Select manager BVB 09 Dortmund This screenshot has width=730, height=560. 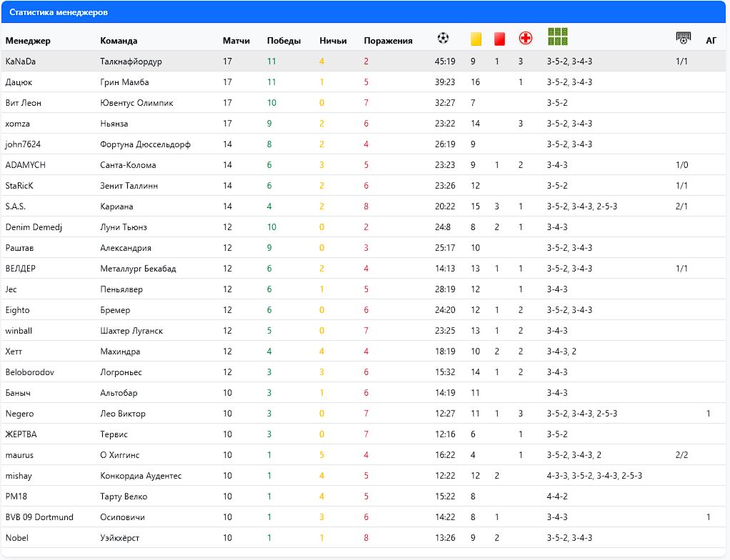[x=39, y=517]
